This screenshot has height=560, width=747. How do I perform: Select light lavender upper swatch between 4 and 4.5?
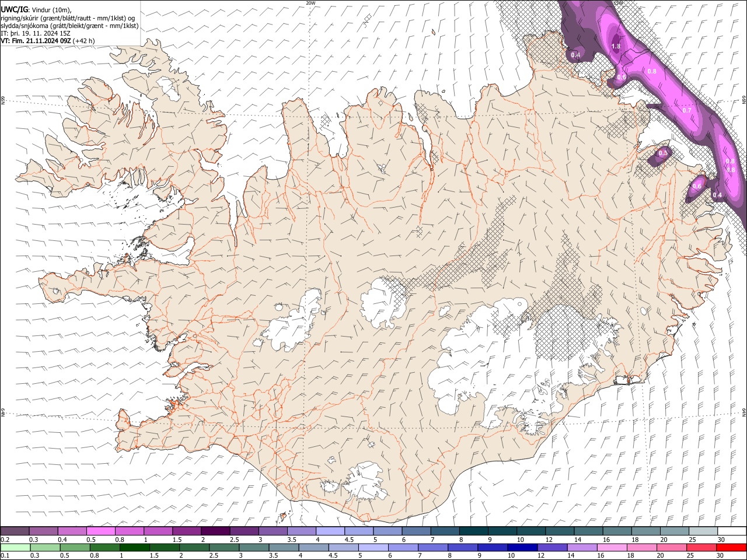point(330,531)
